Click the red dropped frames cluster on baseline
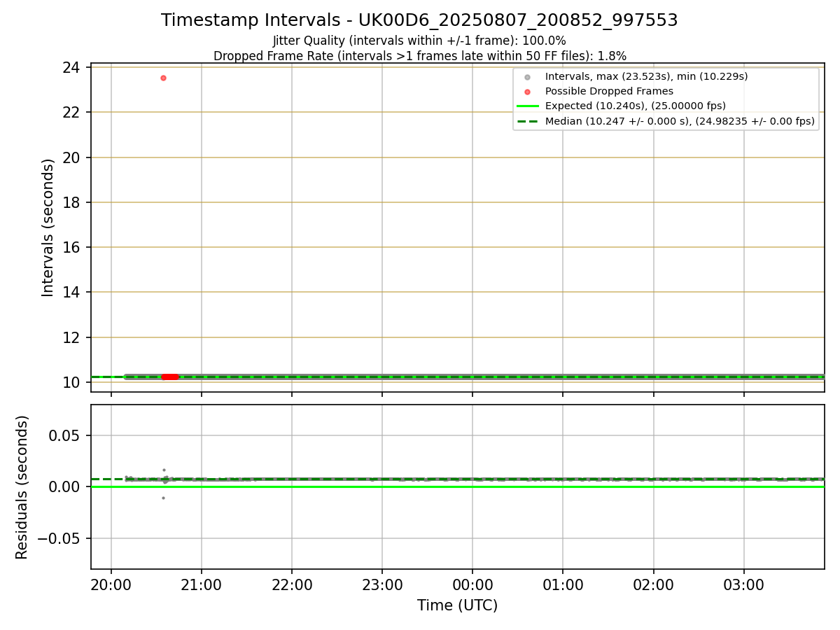The width and height of the screenshot is (840, 630). tap(170, 377)
